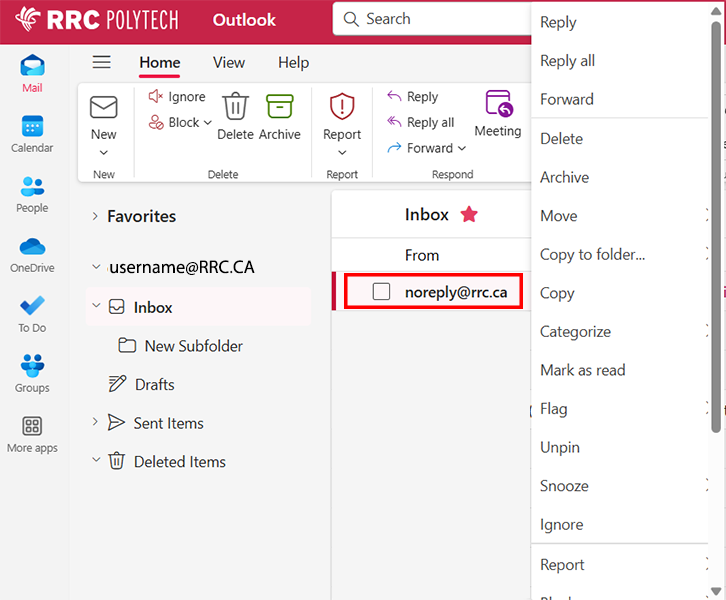Viewport: 726px width, 600px height.
Task: Expand the Sent Items folder
Action: 95,422
